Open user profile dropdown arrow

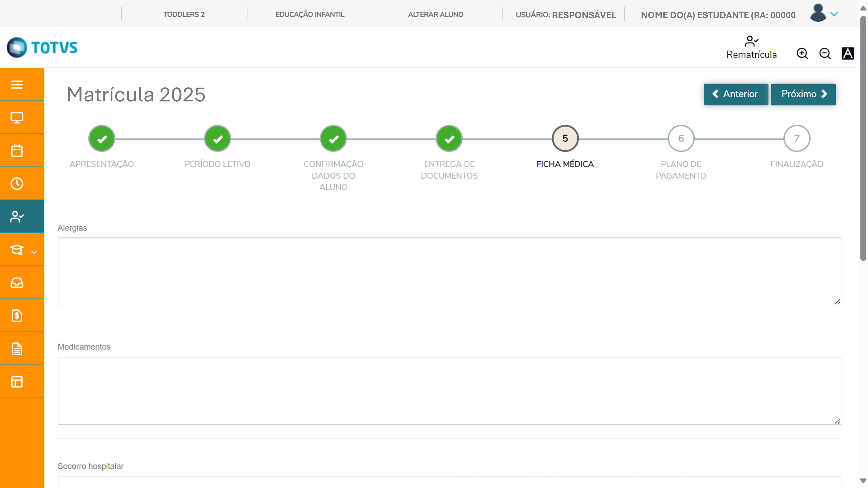(834, 14)
